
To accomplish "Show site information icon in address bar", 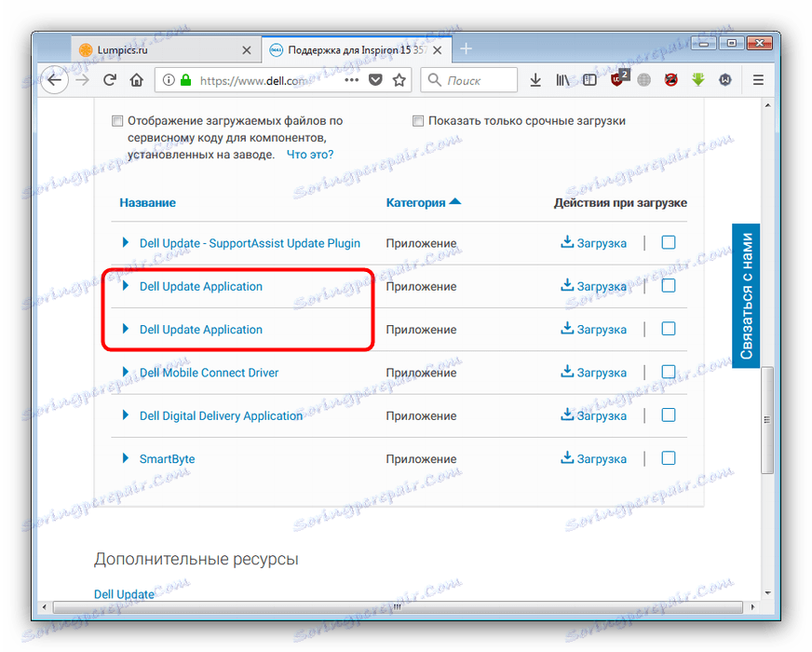I will point(169,80).
